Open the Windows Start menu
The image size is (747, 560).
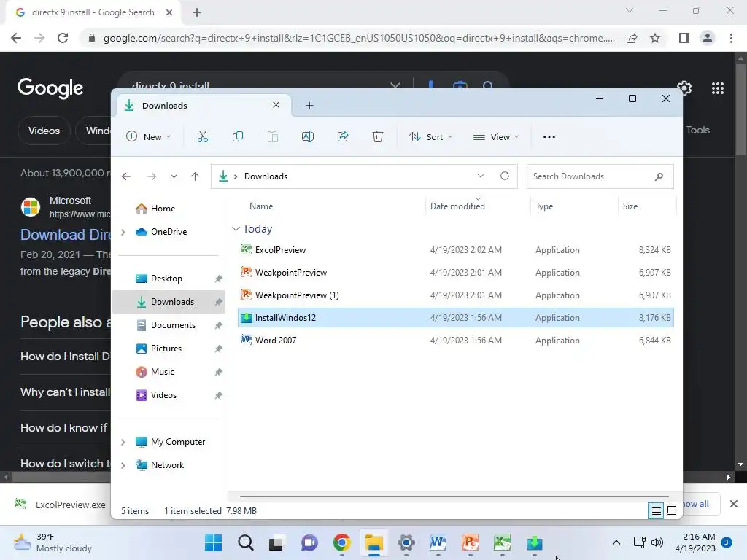[x=214, y=542]
